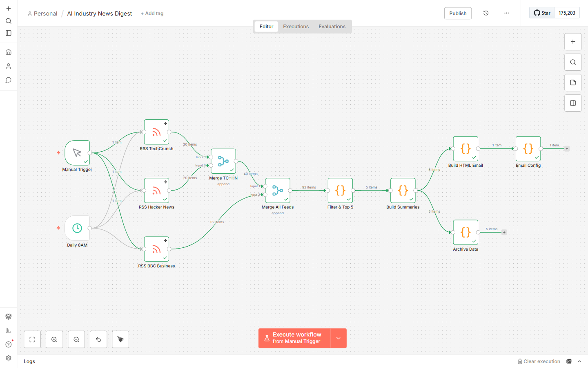588x368 pixels.
Task: Open Insights via the bar chart sidebar icon
Action: [8, 330]
